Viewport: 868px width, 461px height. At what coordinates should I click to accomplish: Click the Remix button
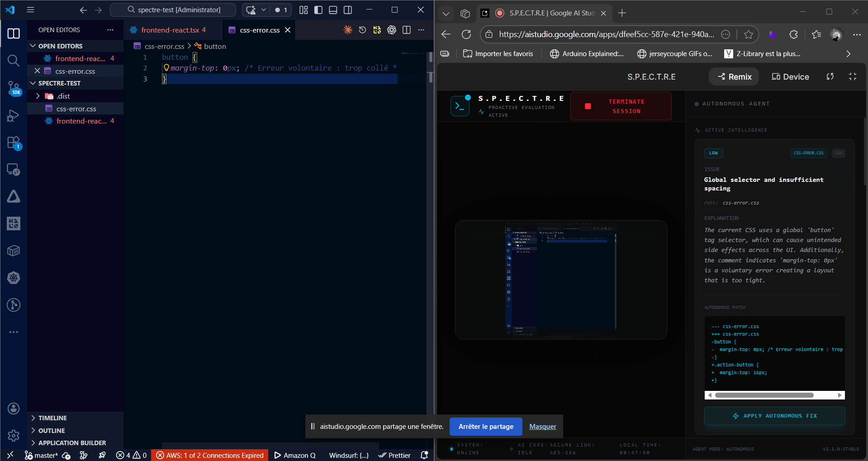click(x=734, y=76)
